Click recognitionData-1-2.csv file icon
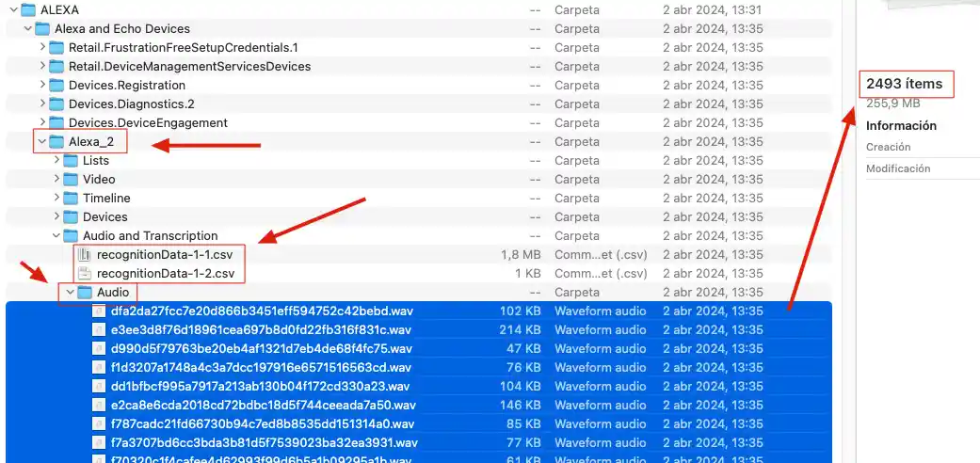Image resolution: width=980 pixels, height=463 pixels. (85, 273)
